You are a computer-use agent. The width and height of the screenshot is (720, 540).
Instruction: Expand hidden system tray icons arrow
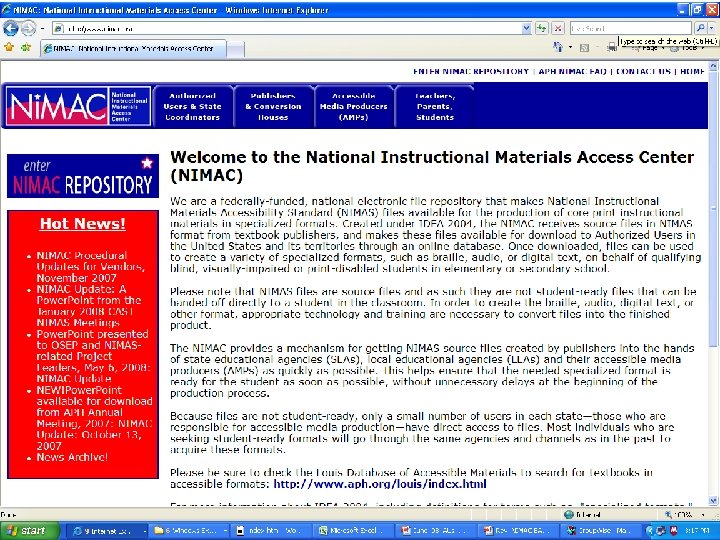(649, 531)
